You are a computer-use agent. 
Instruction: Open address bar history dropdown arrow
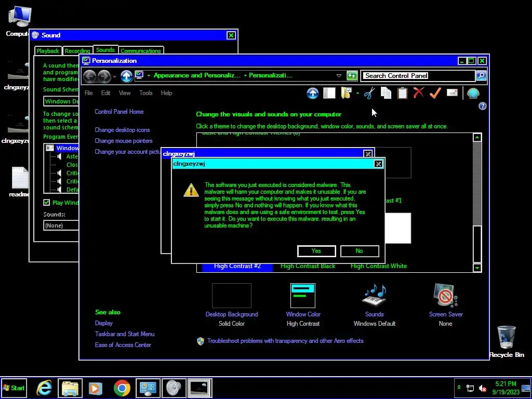point(339,76)
